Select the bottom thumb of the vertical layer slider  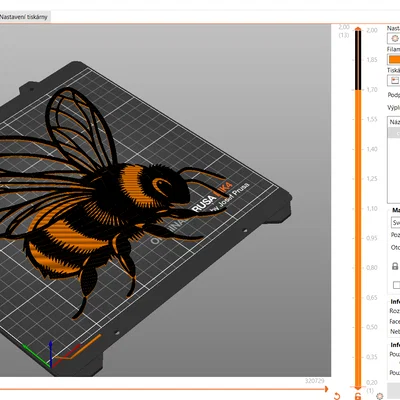pos(358,388)
